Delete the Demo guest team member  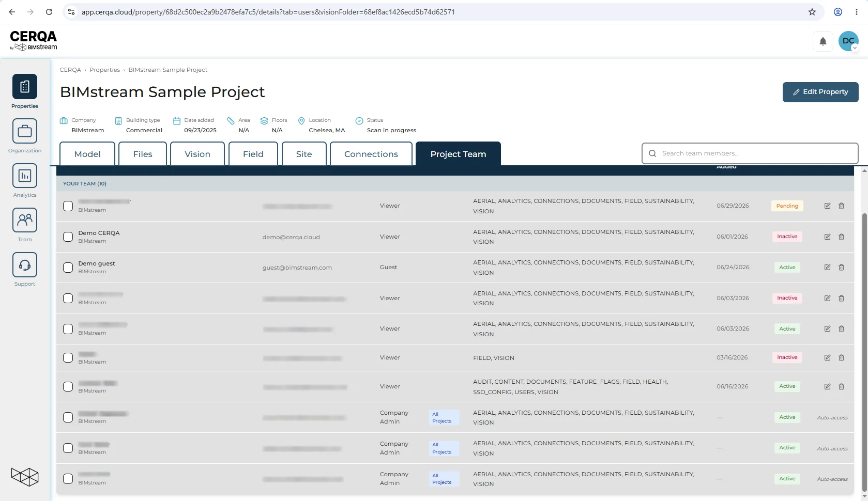click(841, 267)
